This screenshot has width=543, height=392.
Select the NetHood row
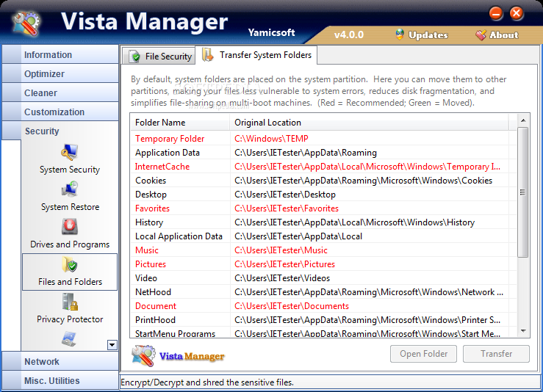tap(324, 292)
